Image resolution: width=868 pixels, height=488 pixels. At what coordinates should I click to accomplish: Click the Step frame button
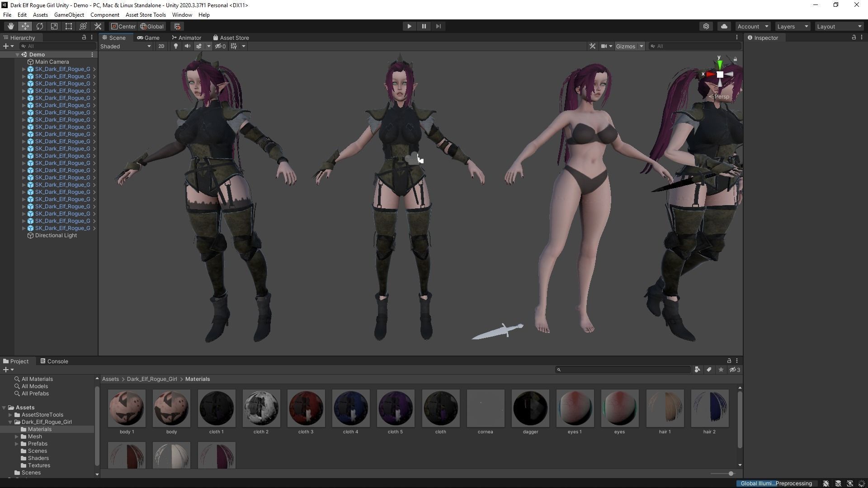(438, 26)
